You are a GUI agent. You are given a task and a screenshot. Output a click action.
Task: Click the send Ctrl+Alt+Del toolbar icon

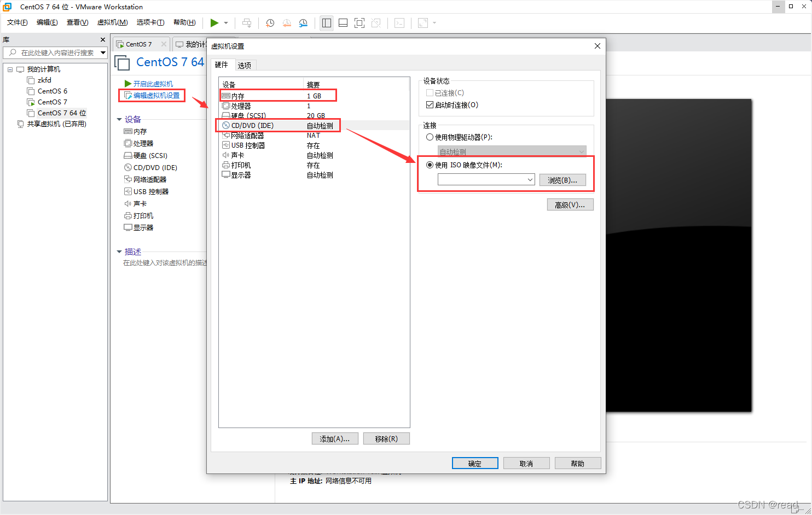point(247,23)
